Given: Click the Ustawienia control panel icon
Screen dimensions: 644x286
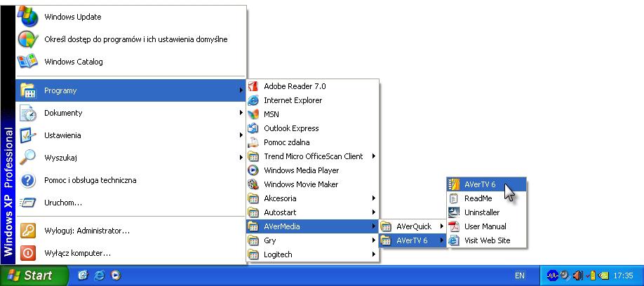Looking at the screenshot, I should click(28, 135).
